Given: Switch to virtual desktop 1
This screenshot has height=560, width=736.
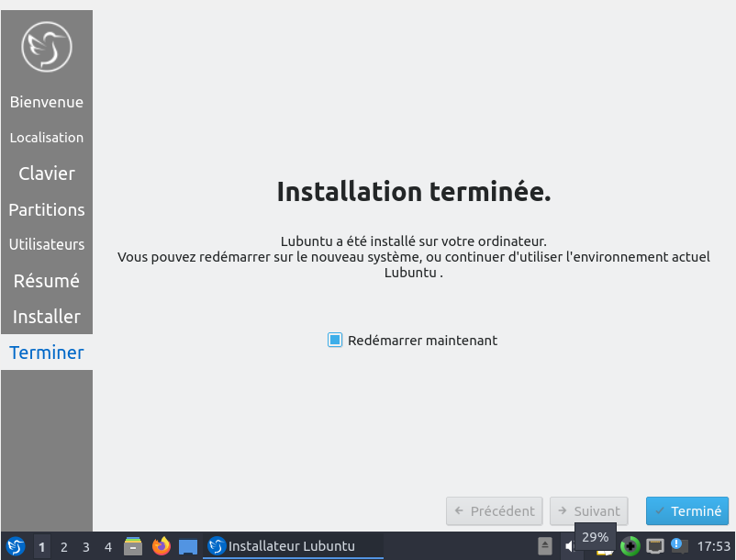Looking at the screenshot, I should tap(42, 547).
